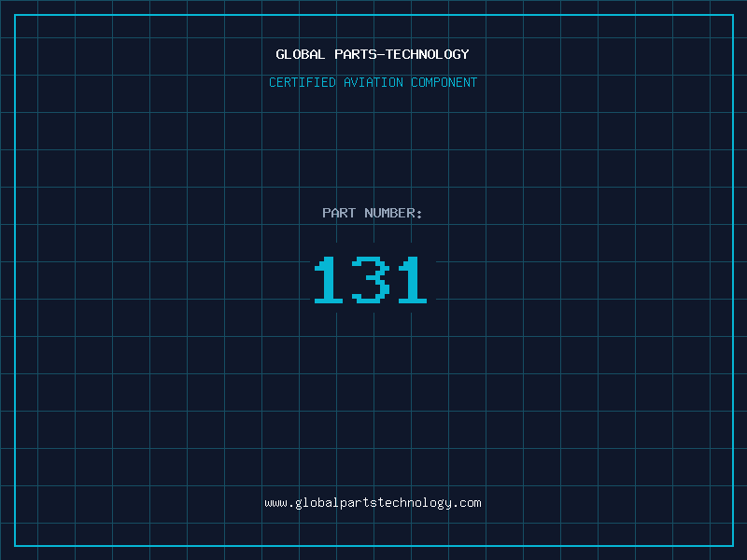Click the last digit 1 of part number
The width and height of the screenshot is (747, 560).
click(x=414, y=280)
